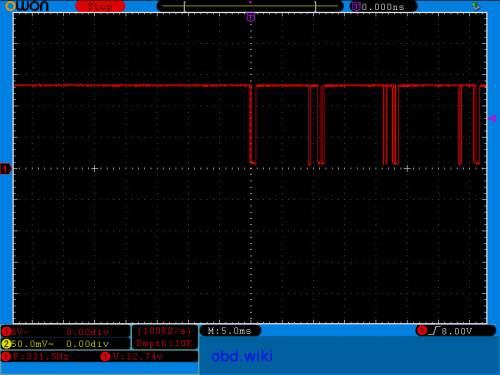Click the red channel 1 badge beside 5V
500x375 pixels.
click(x=6, y=332)
